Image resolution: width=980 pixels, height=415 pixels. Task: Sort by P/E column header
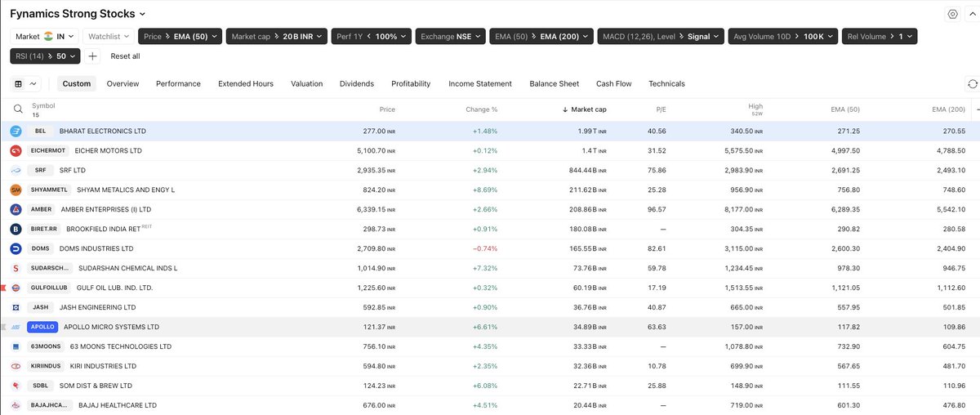[x=661, y=109]
